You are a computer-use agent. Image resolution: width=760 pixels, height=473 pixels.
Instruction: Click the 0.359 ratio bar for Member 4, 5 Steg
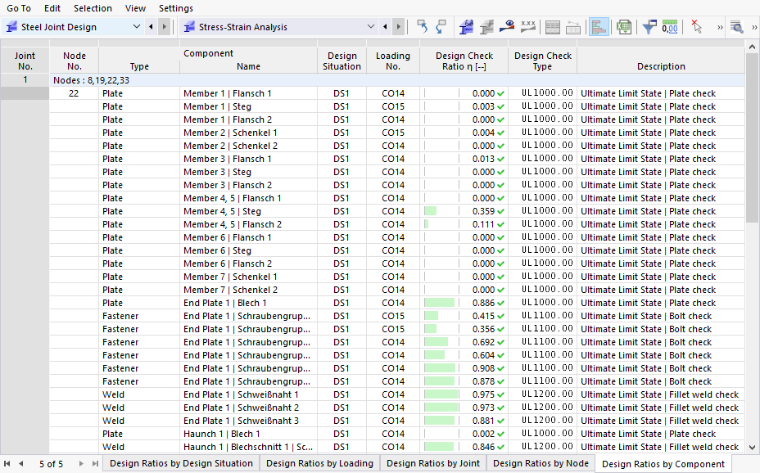[430, 211]
